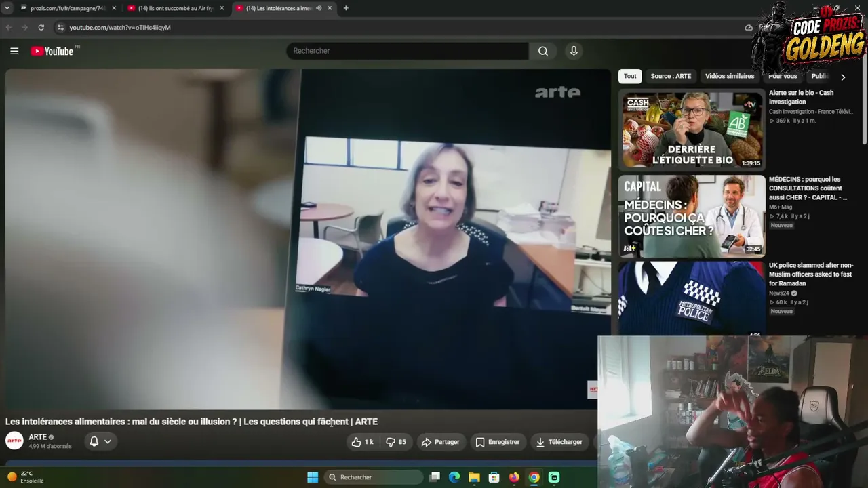Select the Source : ARTE filter chip
This screenshot has height=488, width=868.
click(x=671, y=76)
